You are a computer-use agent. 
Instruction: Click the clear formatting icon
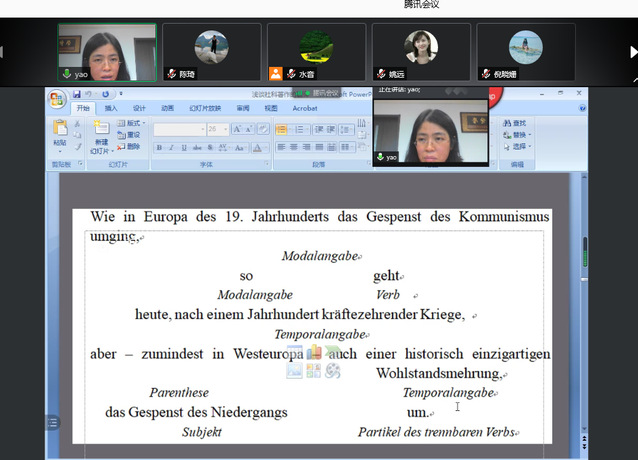point(264,129)
